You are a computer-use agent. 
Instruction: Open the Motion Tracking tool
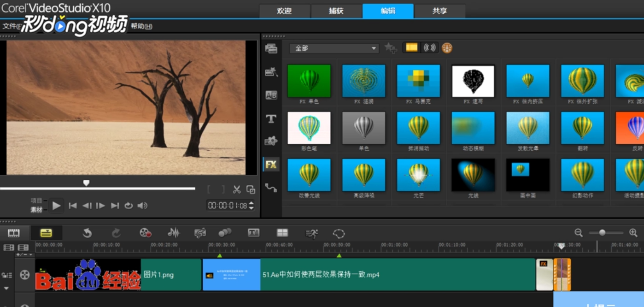point(311,233)
